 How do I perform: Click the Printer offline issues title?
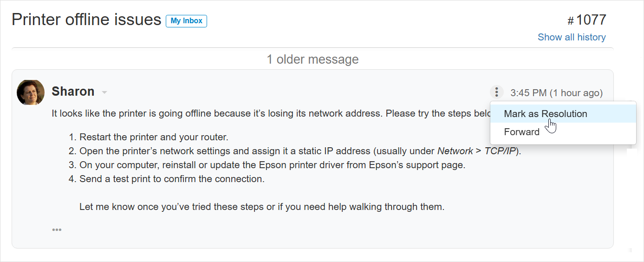[86, 20]
